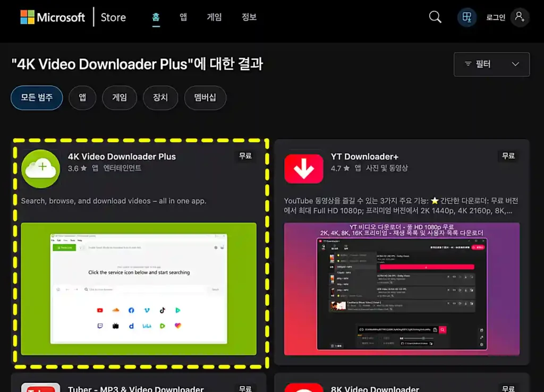The image size is (544, 392).
Task: Click the 4K Video Downloader Plus green screenshot
Action: click(x=139, y=289)
